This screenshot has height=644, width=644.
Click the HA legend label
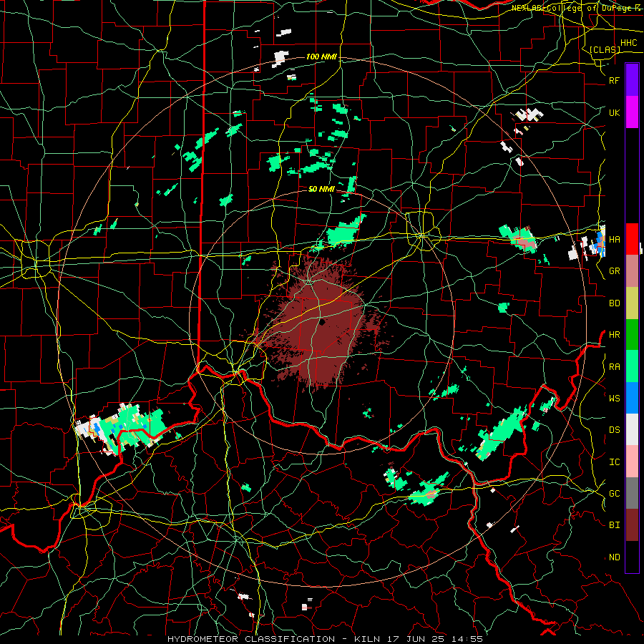pyautogui.click(x=614, y=240)
